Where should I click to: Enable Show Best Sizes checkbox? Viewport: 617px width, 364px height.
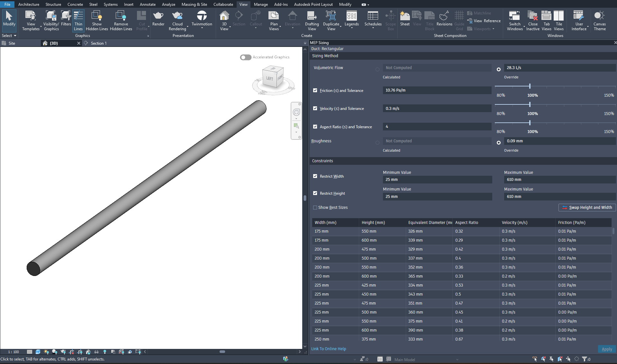point(315,208)
